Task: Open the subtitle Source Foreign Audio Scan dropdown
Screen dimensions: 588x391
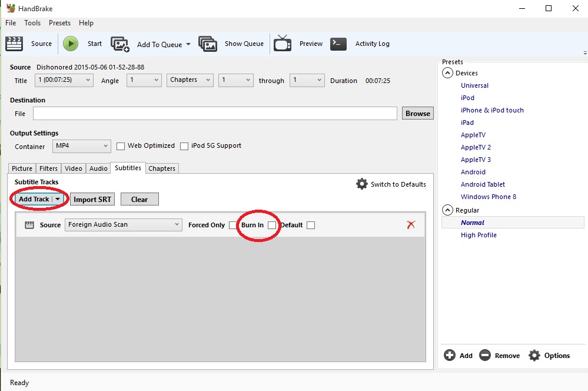Action: click(x=124, y=225)
